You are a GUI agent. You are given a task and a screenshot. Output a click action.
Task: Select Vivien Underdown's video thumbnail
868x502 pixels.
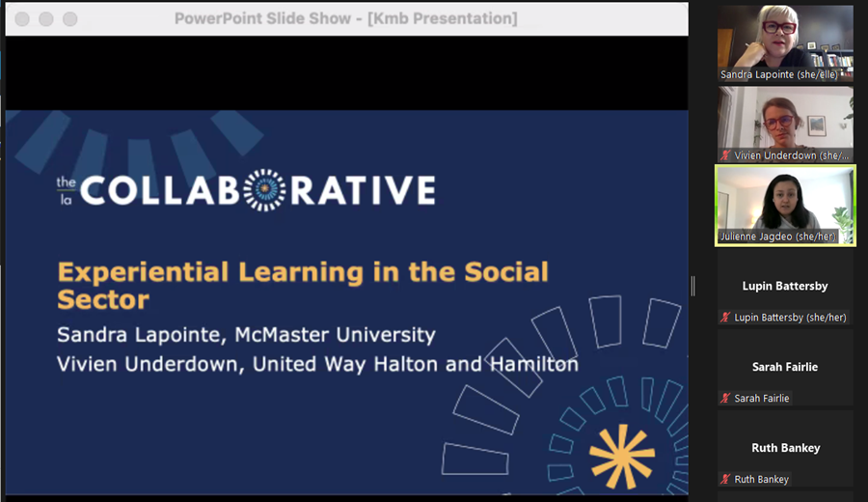(x=785, y=125)
